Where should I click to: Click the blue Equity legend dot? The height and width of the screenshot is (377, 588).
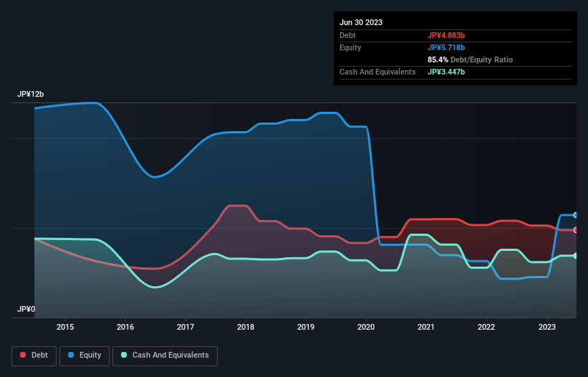click(x=71, y=355)
